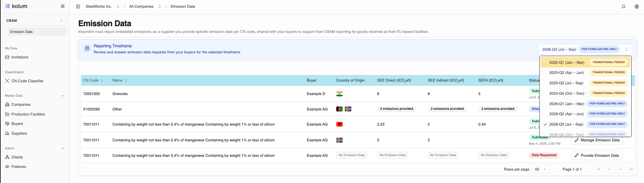
Task: Sort by CN Code column
Action: [93, 80]
